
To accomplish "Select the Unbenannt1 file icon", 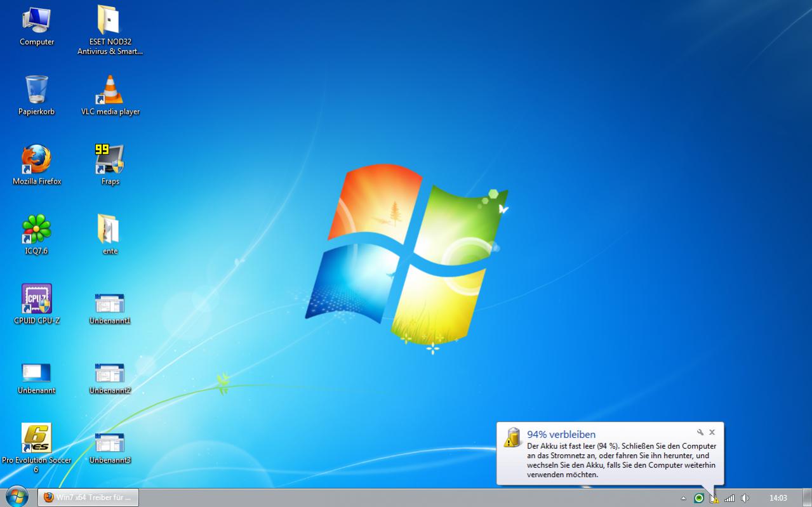I will click(x=110, y=308).
